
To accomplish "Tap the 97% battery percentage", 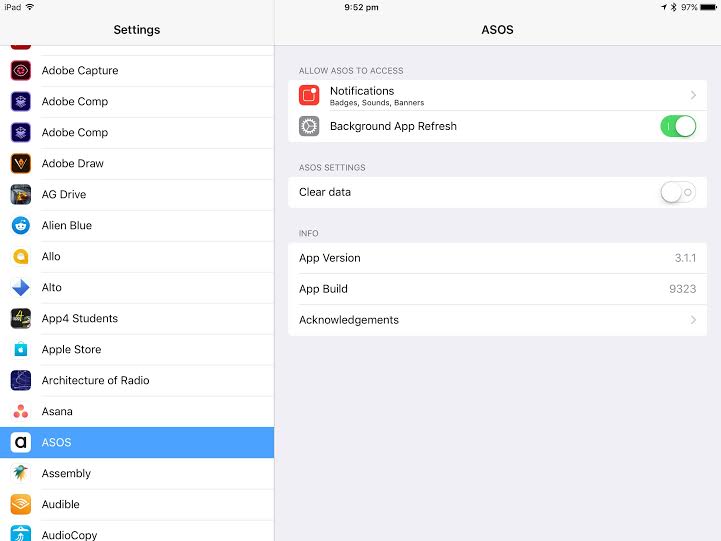I will pos(689,7).
